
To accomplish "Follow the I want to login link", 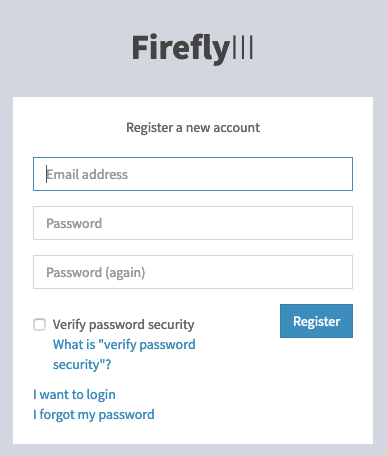I will click(x=74, y=395).
